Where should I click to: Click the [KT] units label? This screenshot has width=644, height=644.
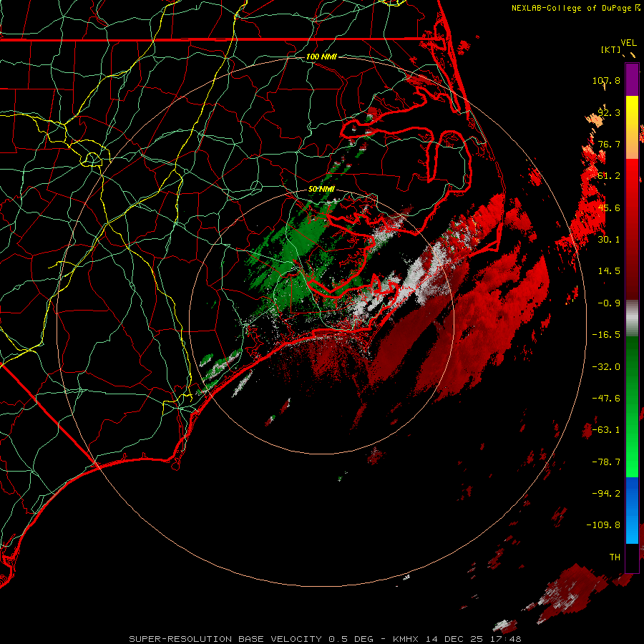click(x=611, y=49)
